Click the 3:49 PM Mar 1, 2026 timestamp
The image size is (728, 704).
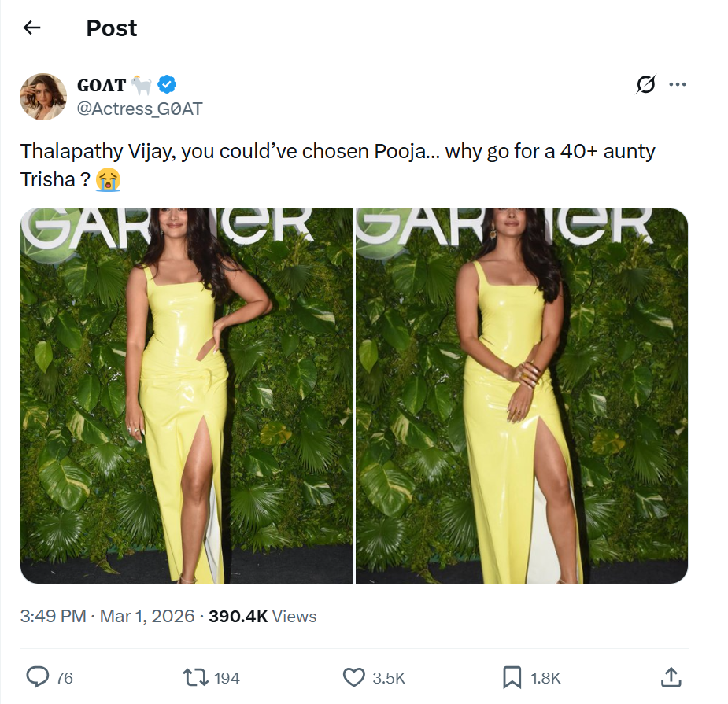point(107,616)
